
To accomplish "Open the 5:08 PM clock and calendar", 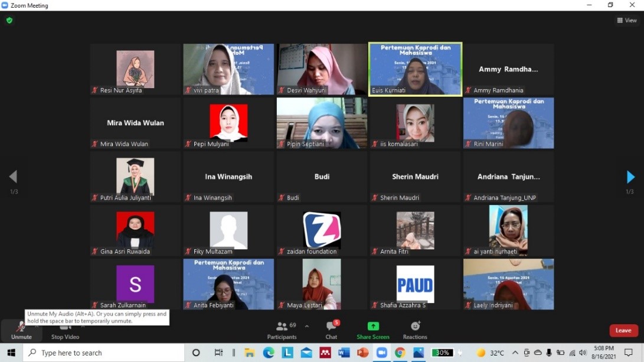I will pyautogui.click(x=604, y=353).
